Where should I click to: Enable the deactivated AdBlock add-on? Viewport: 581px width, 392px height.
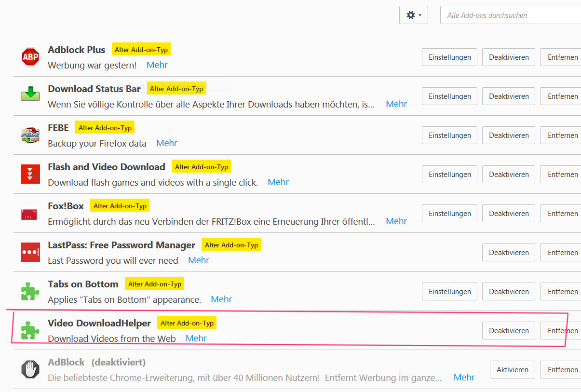(x=512, y=370)
